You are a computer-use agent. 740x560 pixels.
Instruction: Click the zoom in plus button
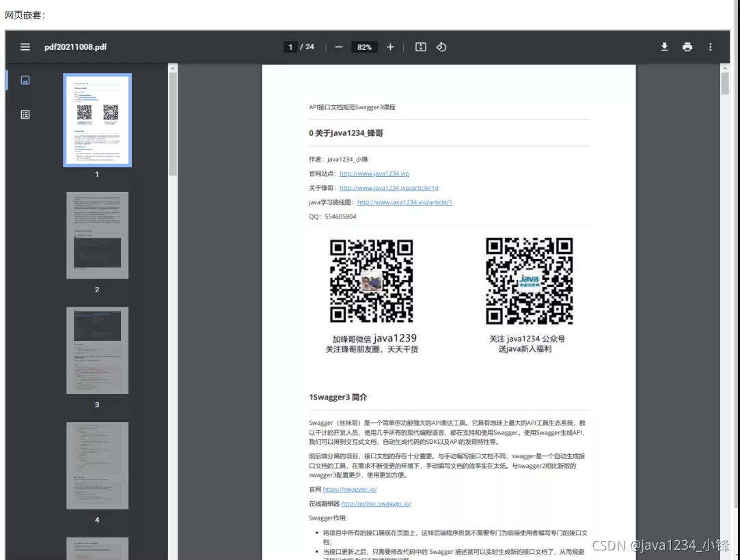390,46
